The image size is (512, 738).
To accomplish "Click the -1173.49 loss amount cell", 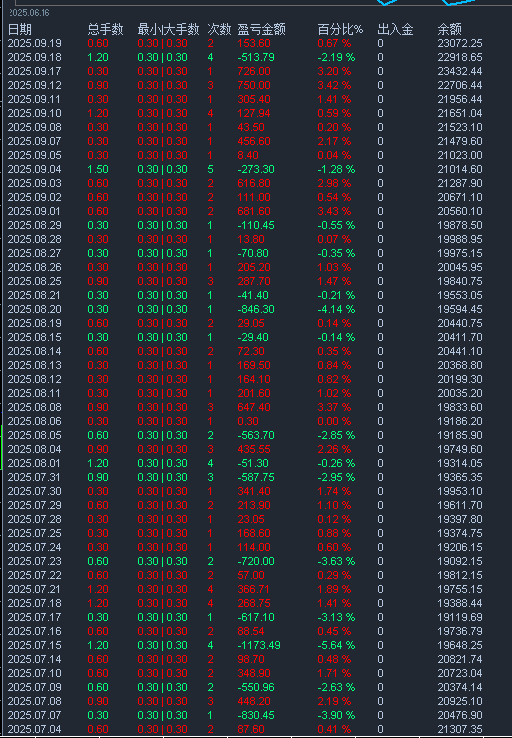I will (x=259, y=645).
